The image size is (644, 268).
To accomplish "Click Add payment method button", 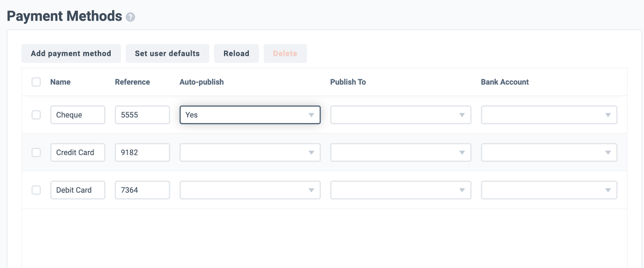I will coord(71,53).
